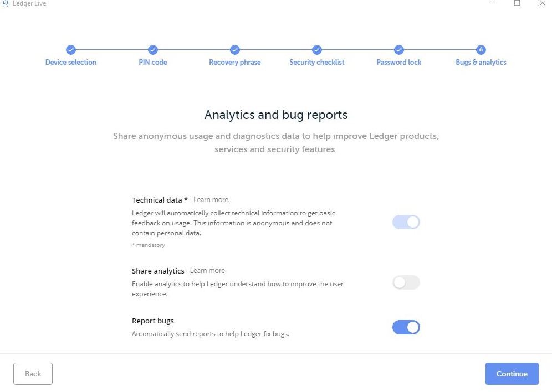Maximize the Ledger Live window
Viewport: 552px width, 392px height.
tap(517, 3)
